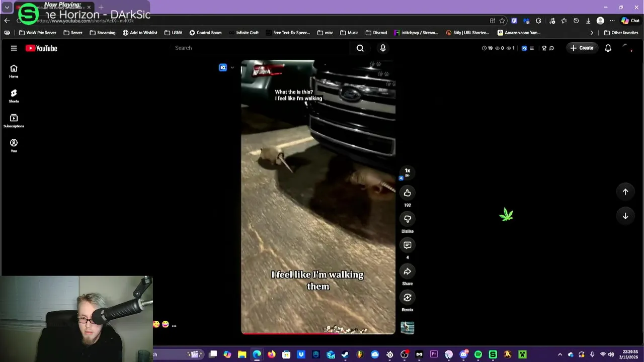Click the Create button
Viewport: 644px width, 362px height.
coord(582,48)
